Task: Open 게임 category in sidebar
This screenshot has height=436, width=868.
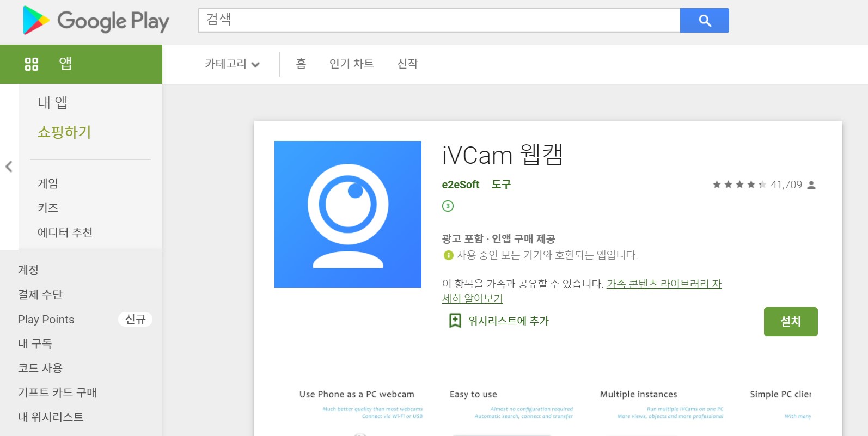Action: point(48,183)
